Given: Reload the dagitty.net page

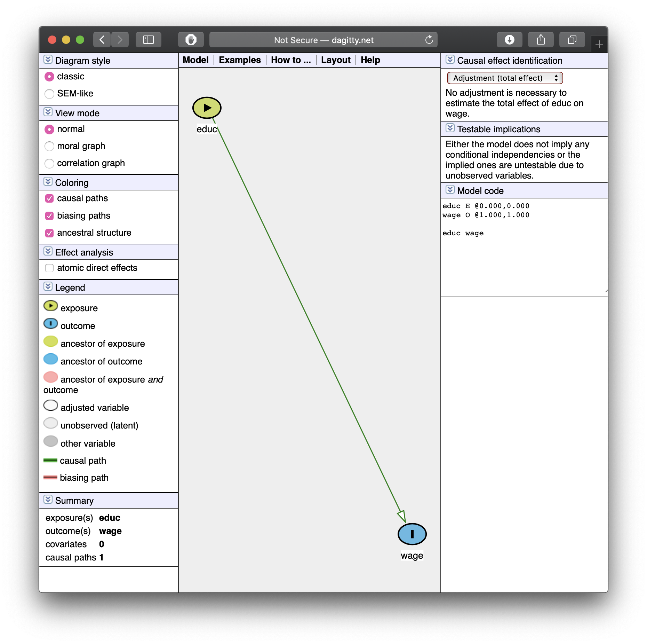Looking at the screenshot, I should [429, 40].
